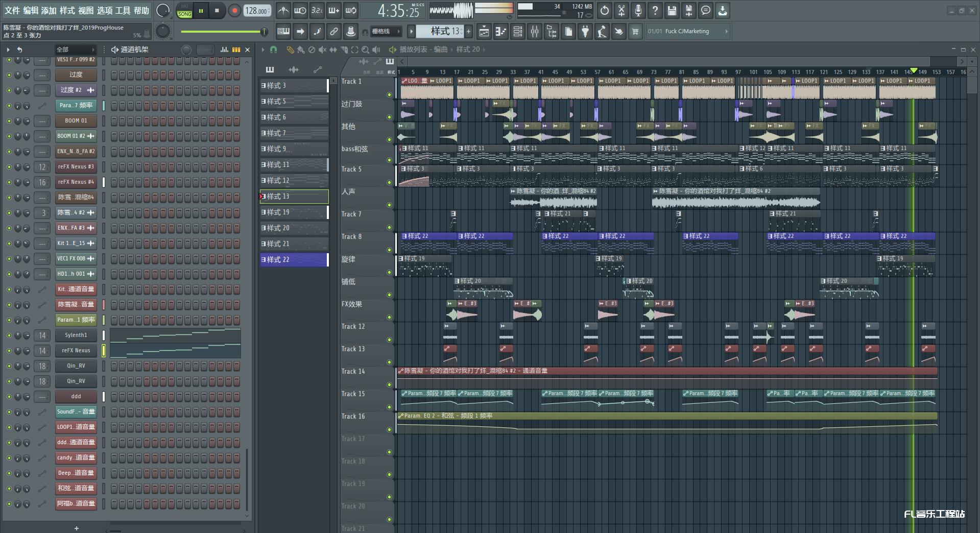980x533 pixels.
Task: Select 样式 22 in the pattern picker
Action: pyautogui.click(x=294, y=259)
